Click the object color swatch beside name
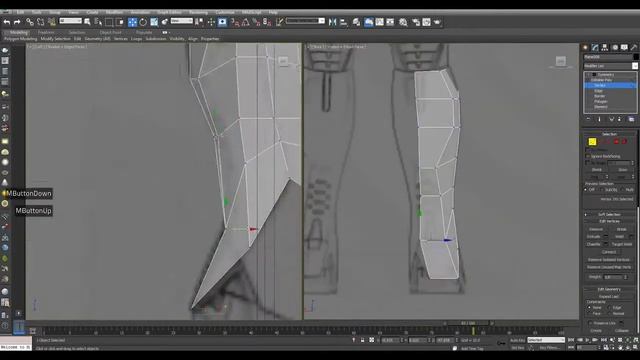 pyautogui.click(x=635, y=57)
